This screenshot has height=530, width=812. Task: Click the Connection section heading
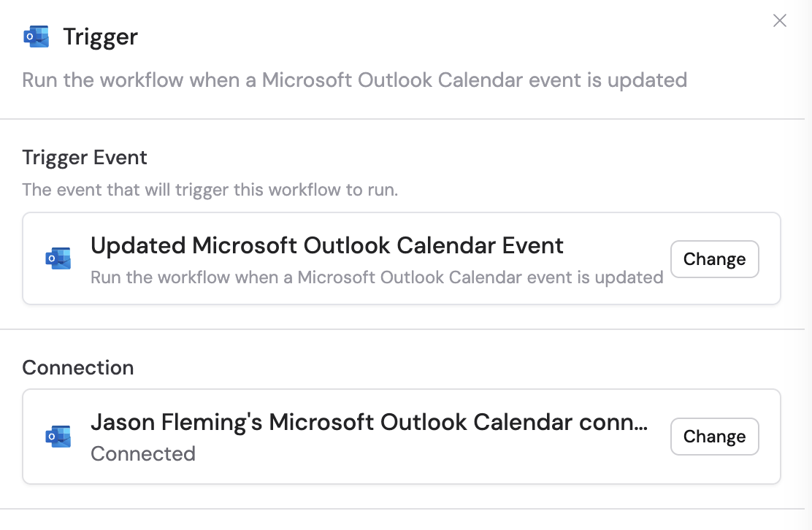(77, 367)
